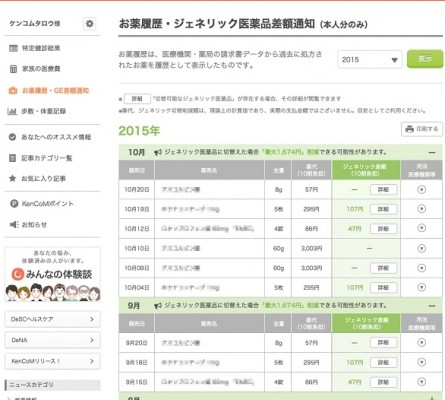This screenshot has width=445, height=400.
Task: Open the みんなの体験談 banner
Action: tap(52, 274)
